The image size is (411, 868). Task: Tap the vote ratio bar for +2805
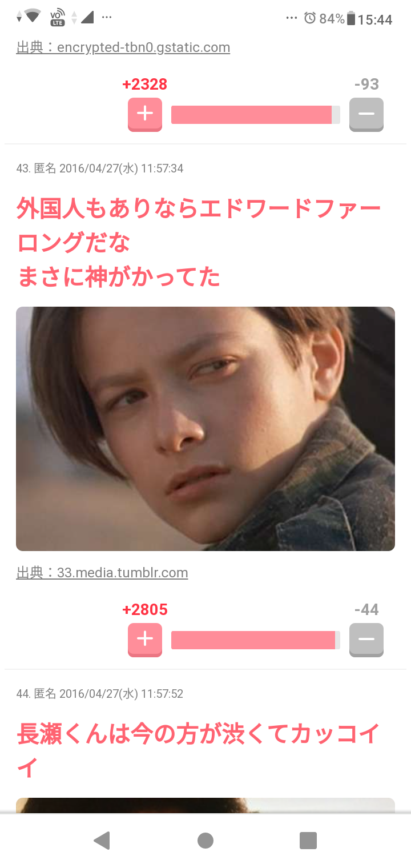coord(256,640)
